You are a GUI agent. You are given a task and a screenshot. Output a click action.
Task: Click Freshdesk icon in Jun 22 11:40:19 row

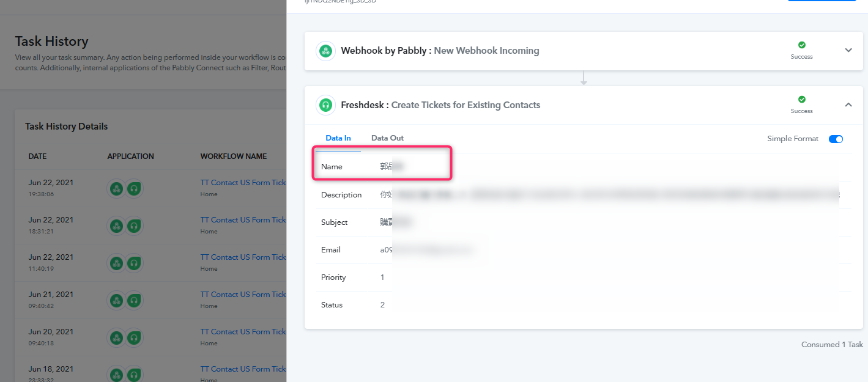pos(134,263)
